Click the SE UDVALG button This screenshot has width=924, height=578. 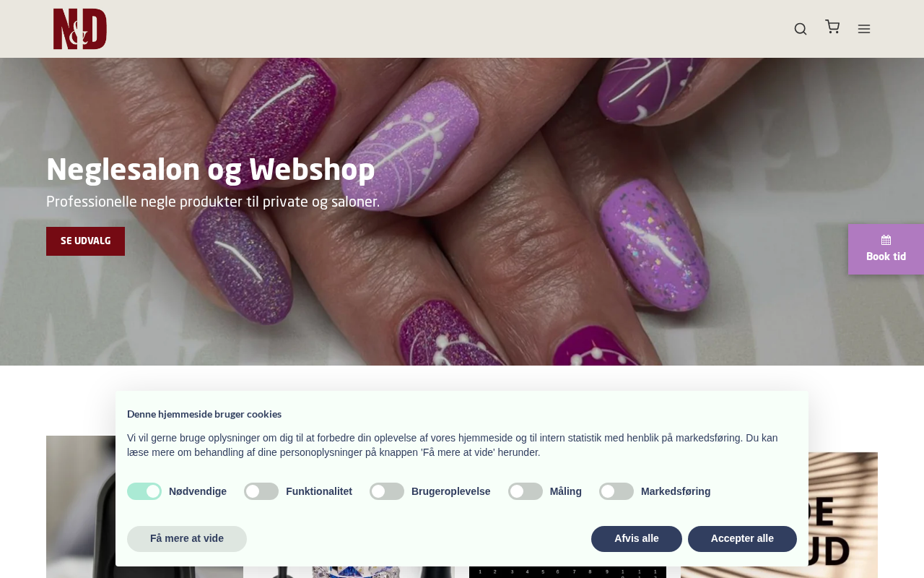85,241
